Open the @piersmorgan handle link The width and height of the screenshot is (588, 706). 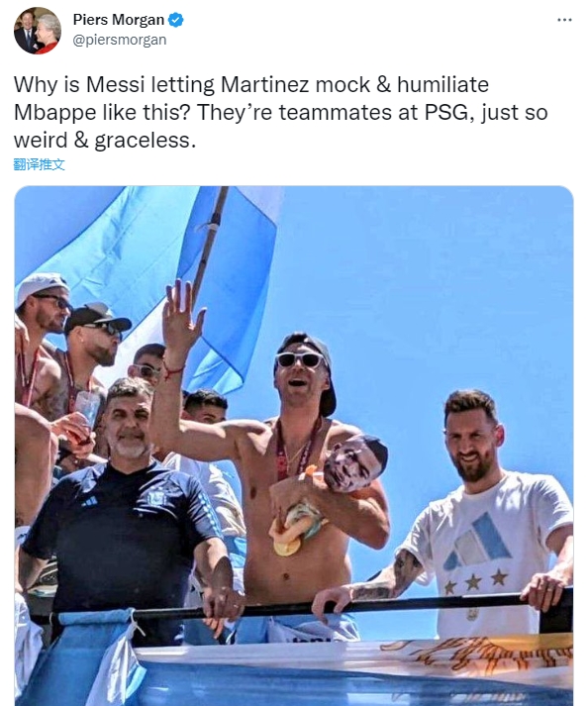tap(120, 40)
